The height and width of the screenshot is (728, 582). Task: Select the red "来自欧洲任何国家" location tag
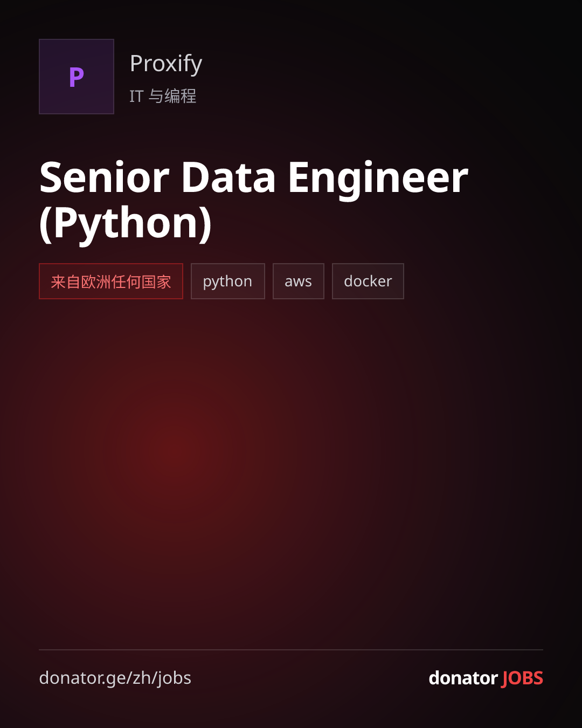point(111,281)
